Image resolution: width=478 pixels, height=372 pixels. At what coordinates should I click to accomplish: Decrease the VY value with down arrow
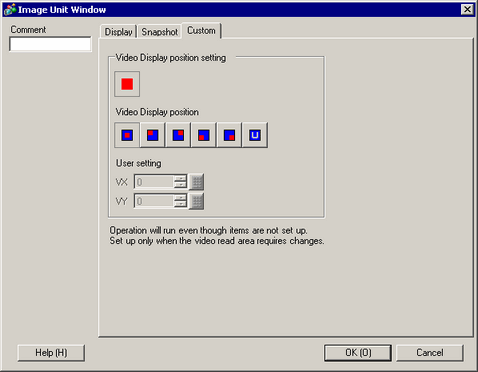180,204
